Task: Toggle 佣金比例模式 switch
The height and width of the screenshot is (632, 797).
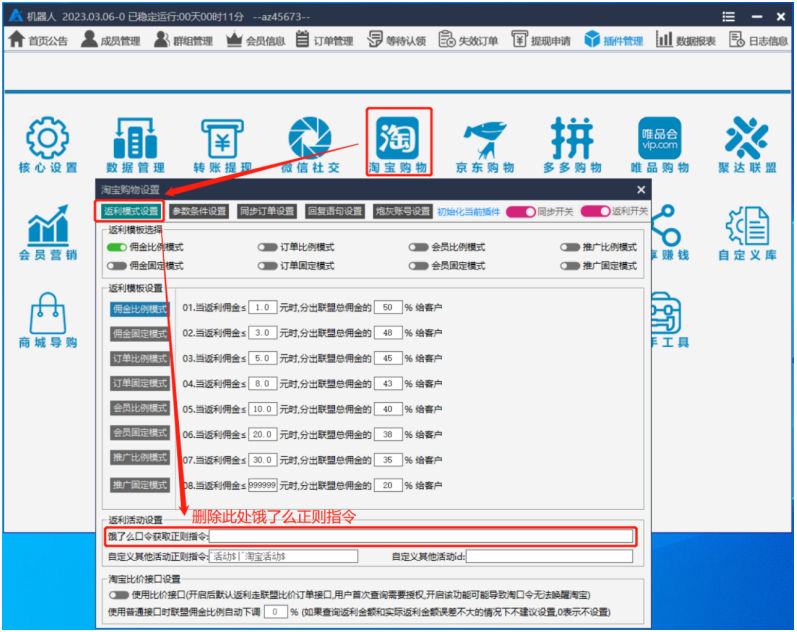Action: [x=116, y=247]
